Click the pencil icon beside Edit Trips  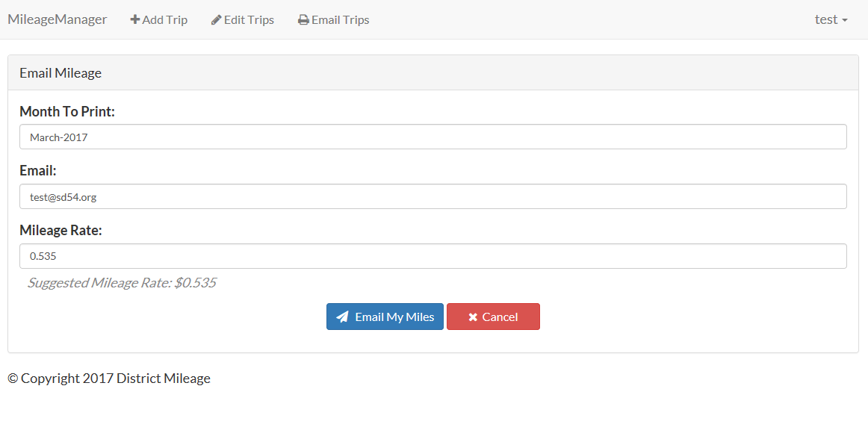click(x=216, y=20)
